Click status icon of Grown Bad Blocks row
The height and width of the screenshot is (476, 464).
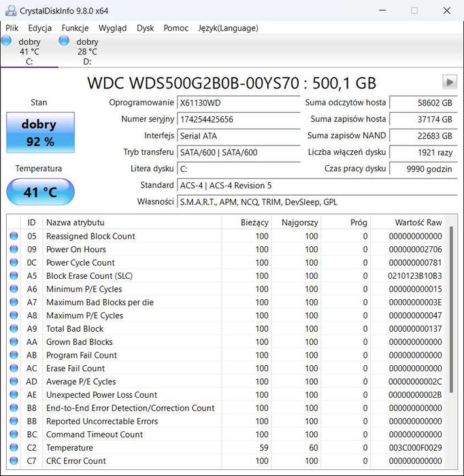[14, 341]
